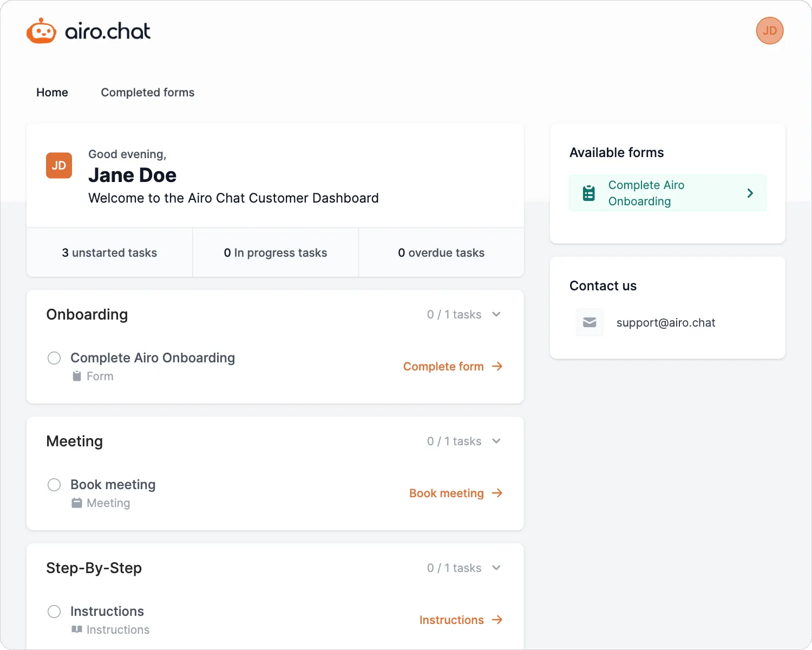Click the arrow icon beside the Instructions link

tap(497, 620)
